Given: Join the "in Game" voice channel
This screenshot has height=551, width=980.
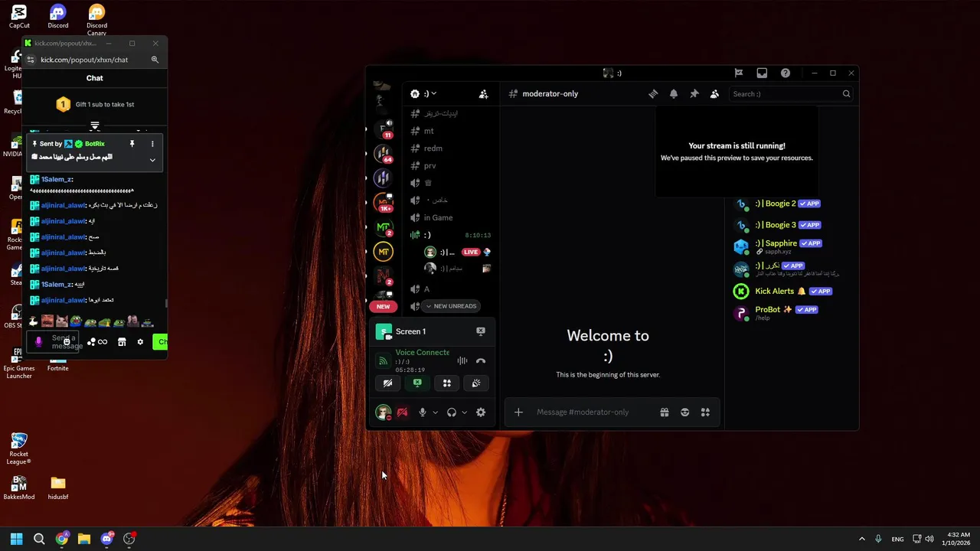Looking at the screenshot, I should [x=452, y=217].
